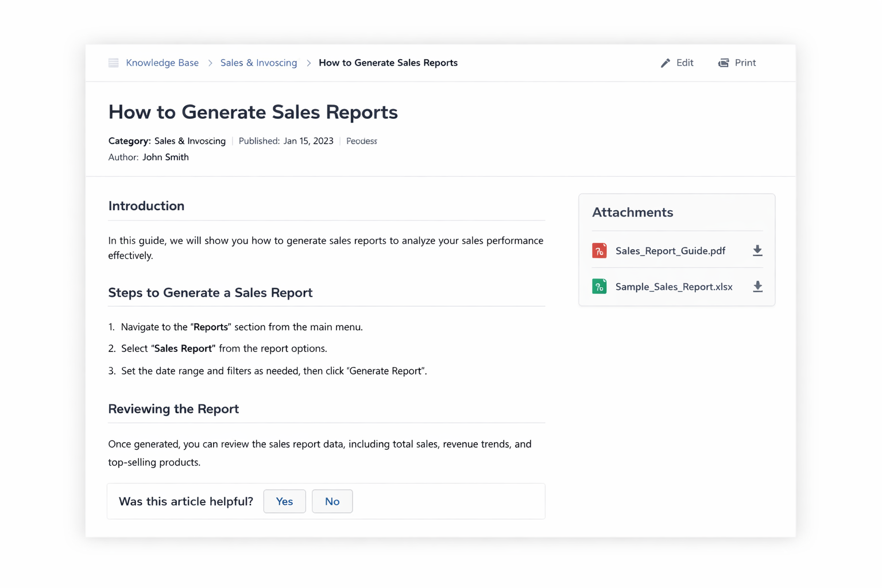882x588 pixels.
Task: Open the Sales_Report_Guide.pdf attachment link
Action: 670,250
